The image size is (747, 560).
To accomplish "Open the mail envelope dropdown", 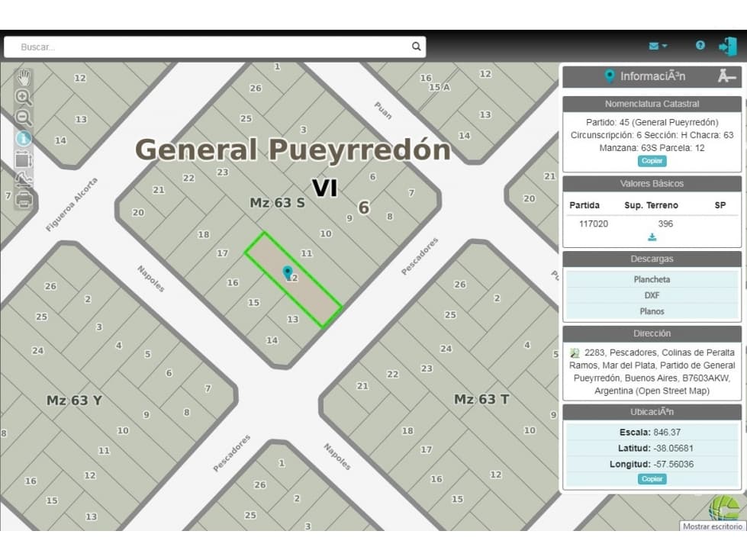I will (x=657, y=46).
